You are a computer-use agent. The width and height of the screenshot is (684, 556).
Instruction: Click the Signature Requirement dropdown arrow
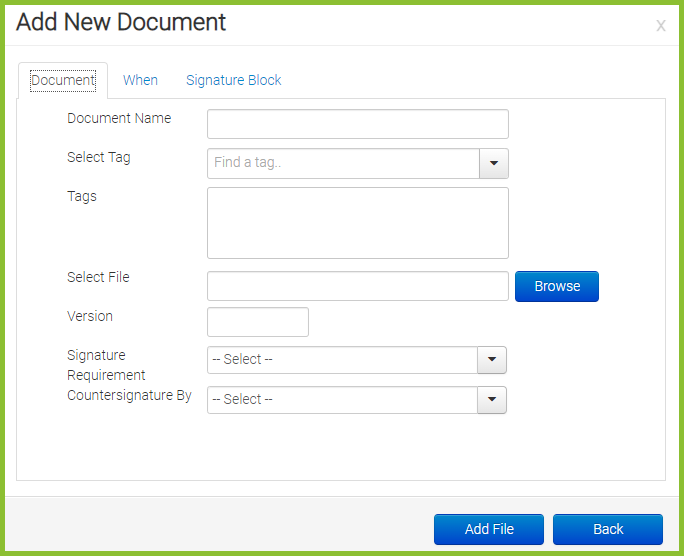coord(492,360)
